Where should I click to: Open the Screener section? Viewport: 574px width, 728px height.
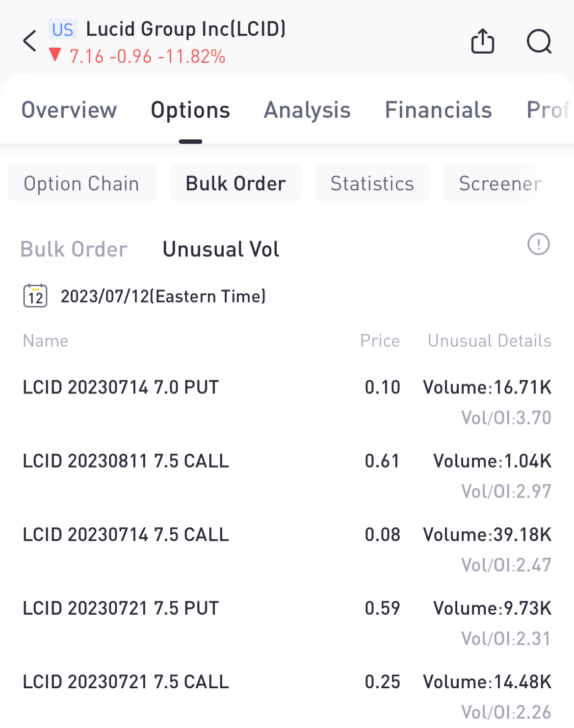tap(500, 183)
